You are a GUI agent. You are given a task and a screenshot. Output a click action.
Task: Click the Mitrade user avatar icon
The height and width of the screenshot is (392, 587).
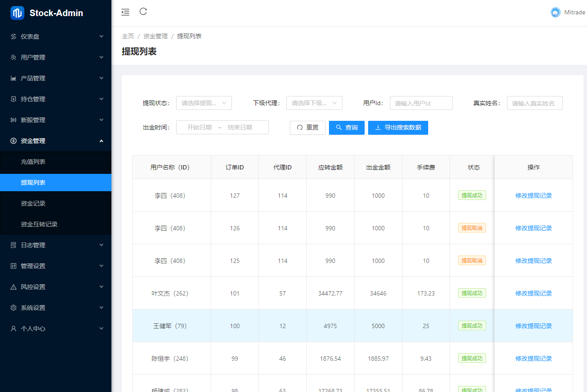point(555,12)
